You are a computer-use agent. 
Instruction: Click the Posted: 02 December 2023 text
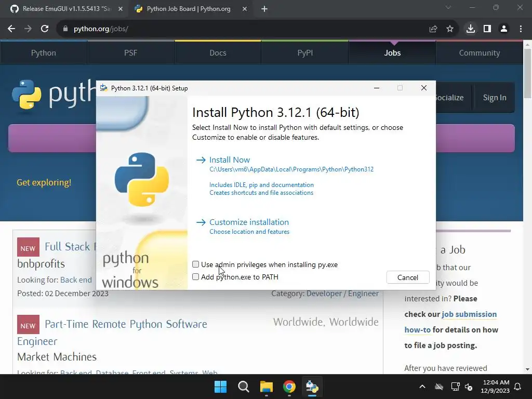[63, 294]
